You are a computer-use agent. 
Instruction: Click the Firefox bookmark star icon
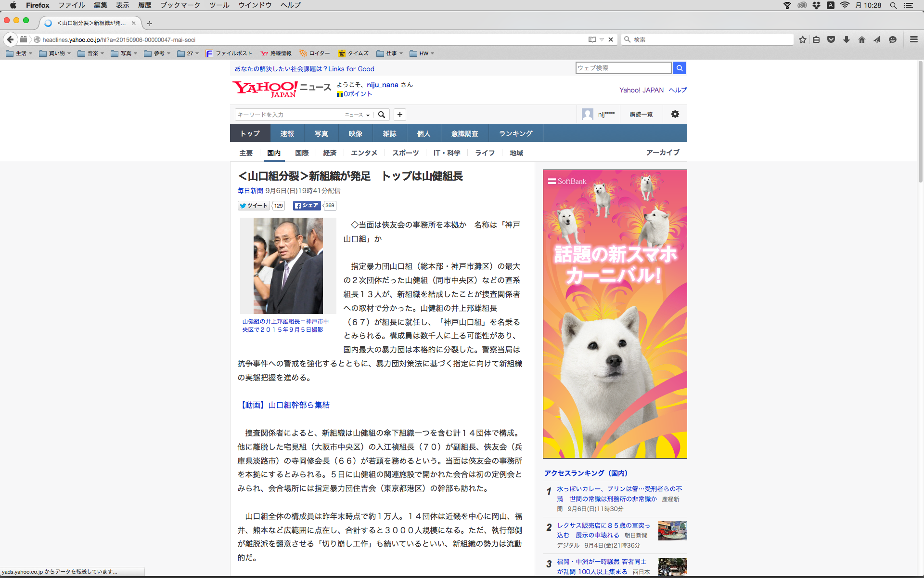coord(802,39)
